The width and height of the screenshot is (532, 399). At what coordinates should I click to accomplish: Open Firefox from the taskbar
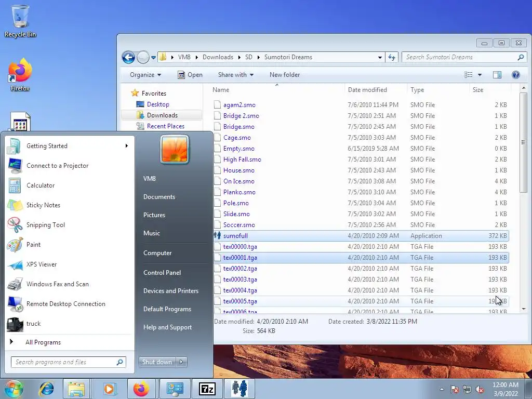(x=141, y=389)
